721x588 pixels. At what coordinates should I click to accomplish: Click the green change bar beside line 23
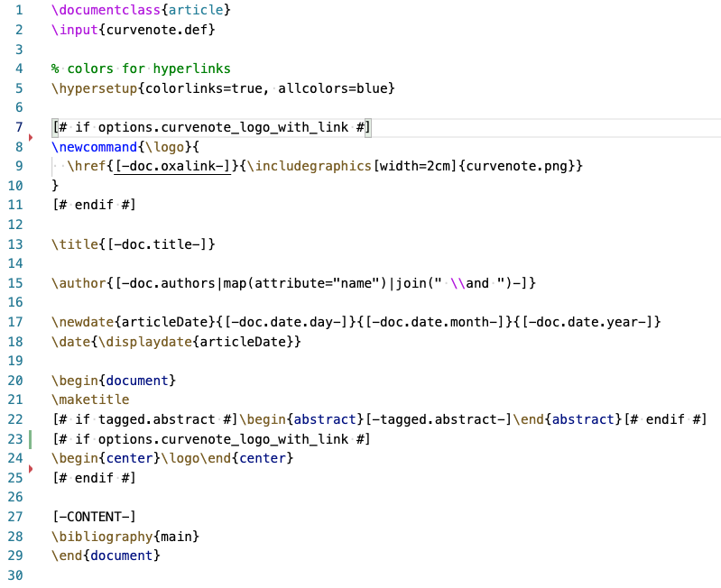coord(32,439)
